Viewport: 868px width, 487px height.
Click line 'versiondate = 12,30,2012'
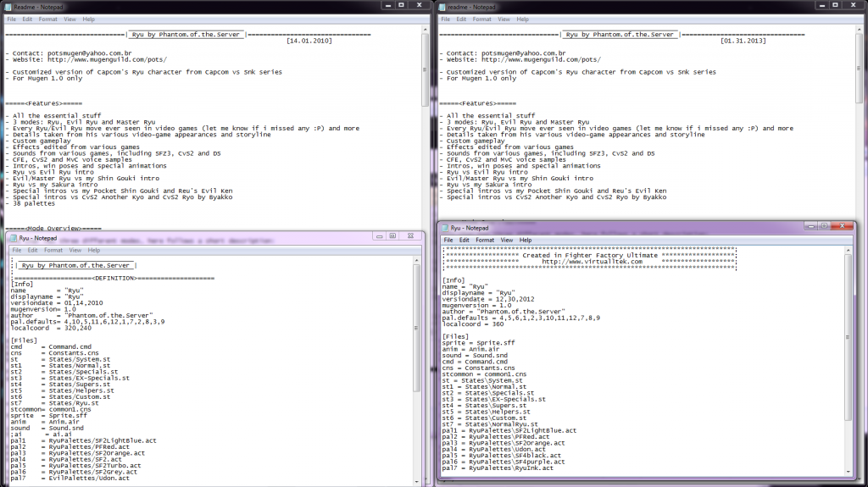488,299
